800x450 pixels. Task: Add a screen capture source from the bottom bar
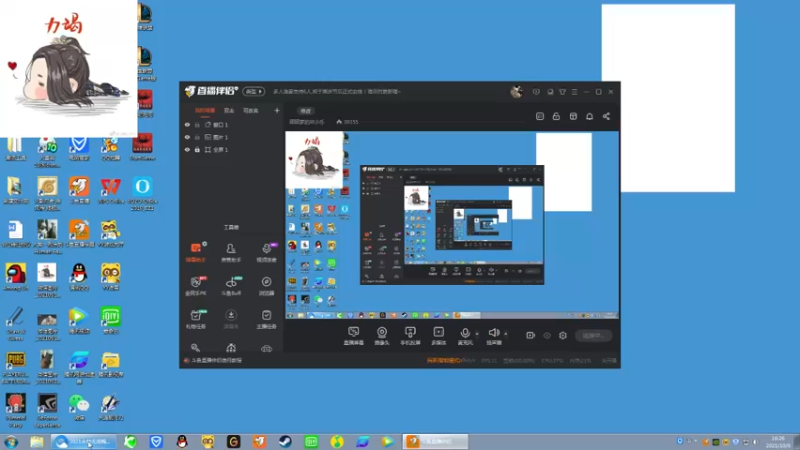point(354,336)
